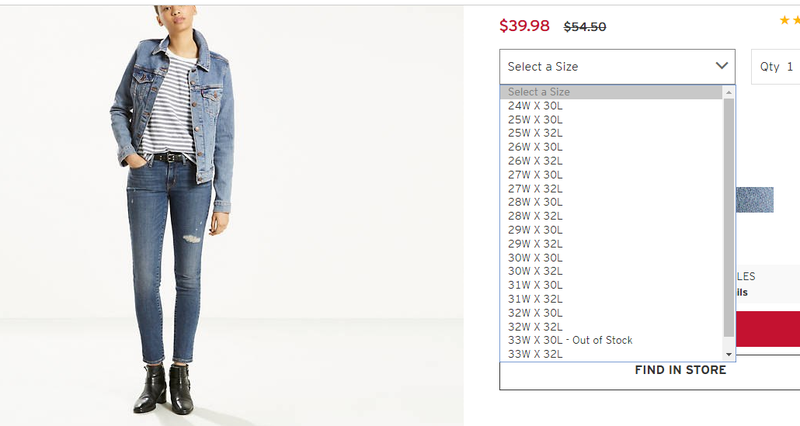
Task: Select size 24W X 30L
Action: 535,105
